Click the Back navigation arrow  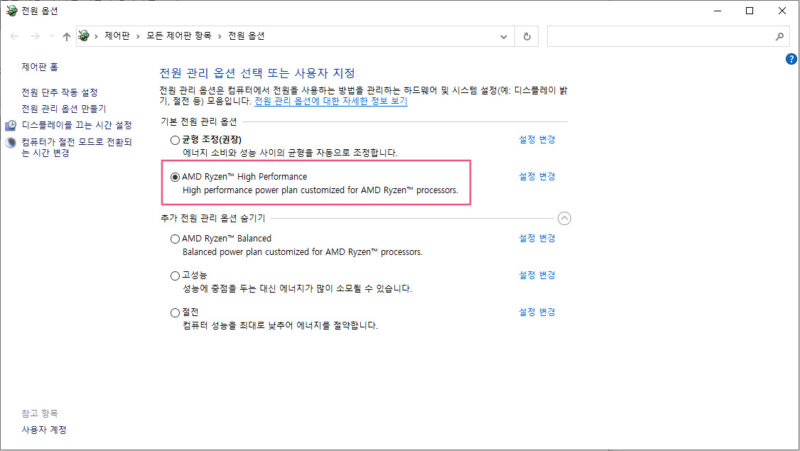coord(12,36)
